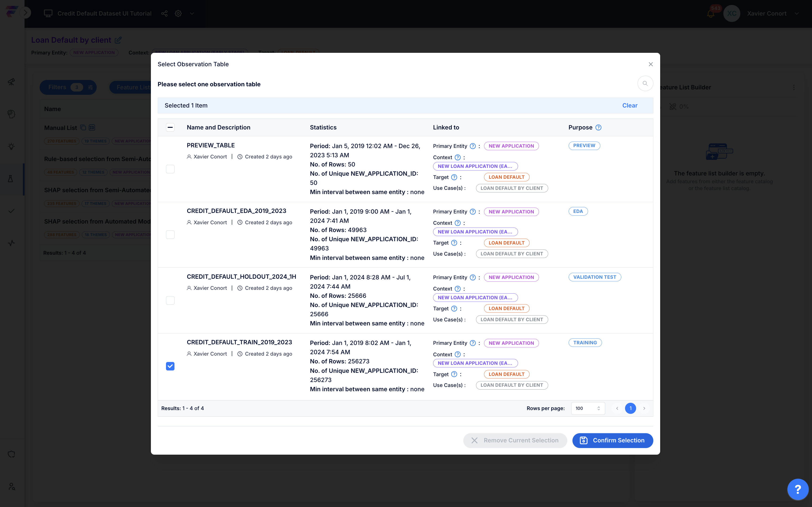Screen dimensions: 812x507
Task: Click the next page arrow
Action: coord(644,408)
